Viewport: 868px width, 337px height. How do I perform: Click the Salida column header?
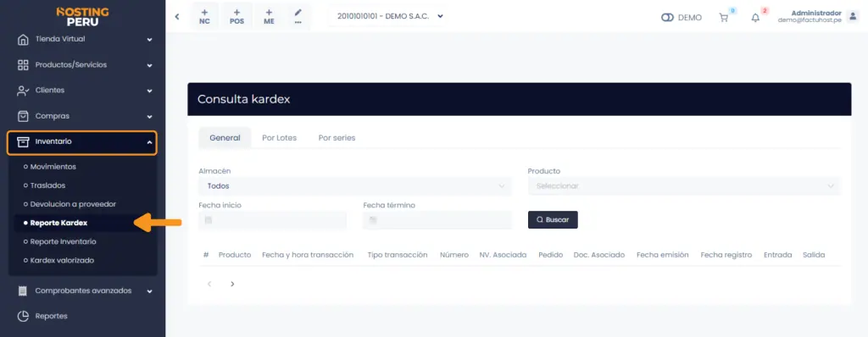[x=814, y=255]
